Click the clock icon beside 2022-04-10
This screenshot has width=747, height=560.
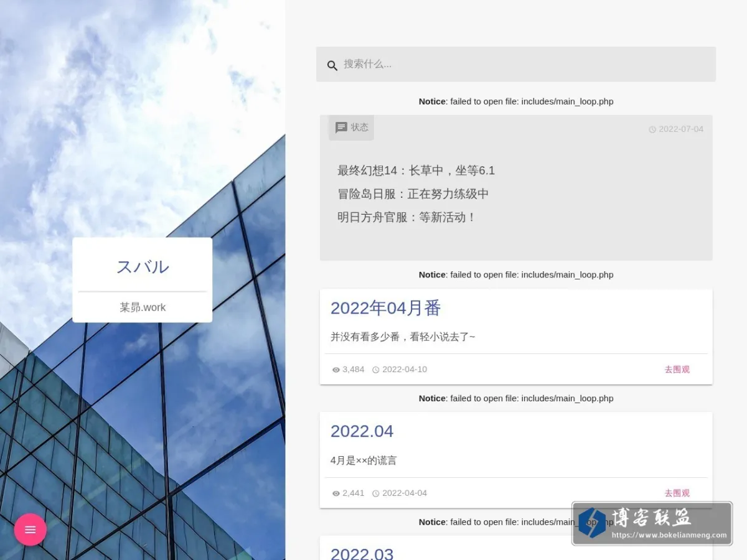pos(376,370)
